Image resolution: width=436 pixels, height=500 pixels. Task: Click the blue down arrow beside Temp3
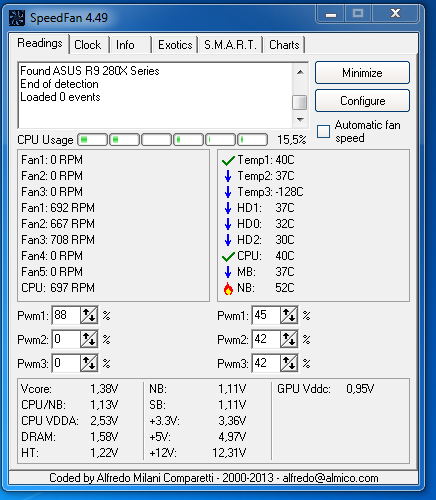[x=228, y=192]
